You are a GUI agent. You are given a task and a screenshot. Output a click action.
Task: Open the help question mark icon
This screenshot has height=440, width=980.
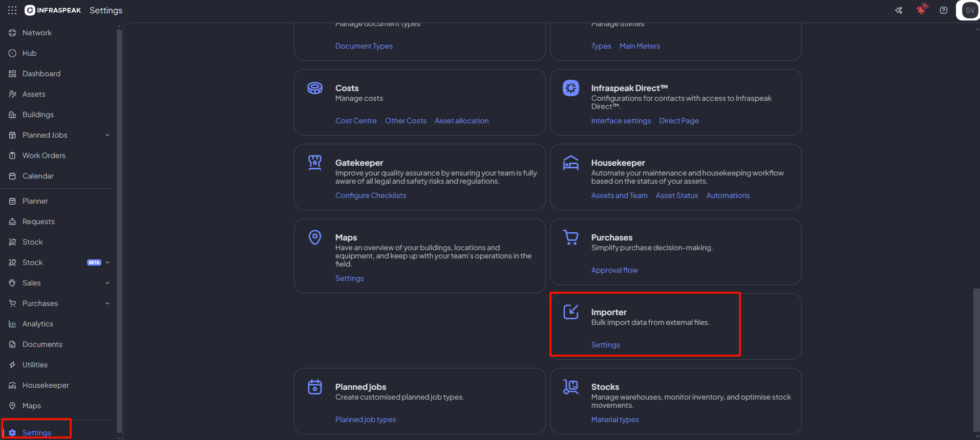944,10
